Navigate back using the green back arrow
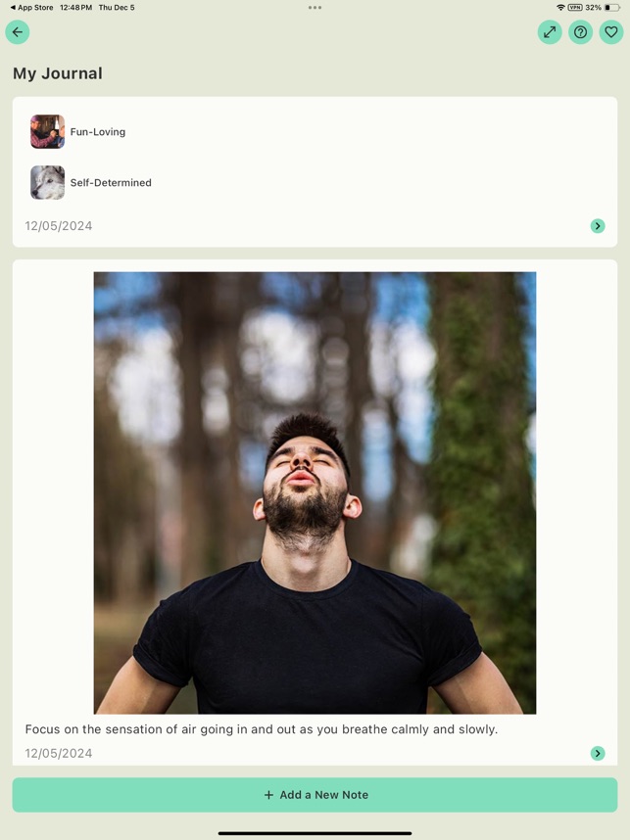Screen dimensions: 630x840 point(17,32)
